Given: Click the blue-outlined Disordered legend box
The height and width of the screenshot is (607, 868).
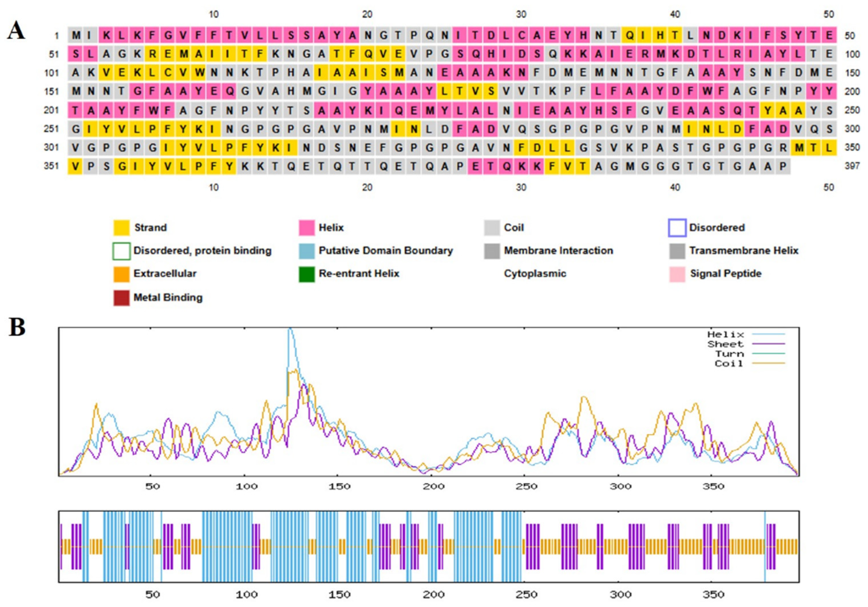Looking at the screenshot, I should pos(677,228).
